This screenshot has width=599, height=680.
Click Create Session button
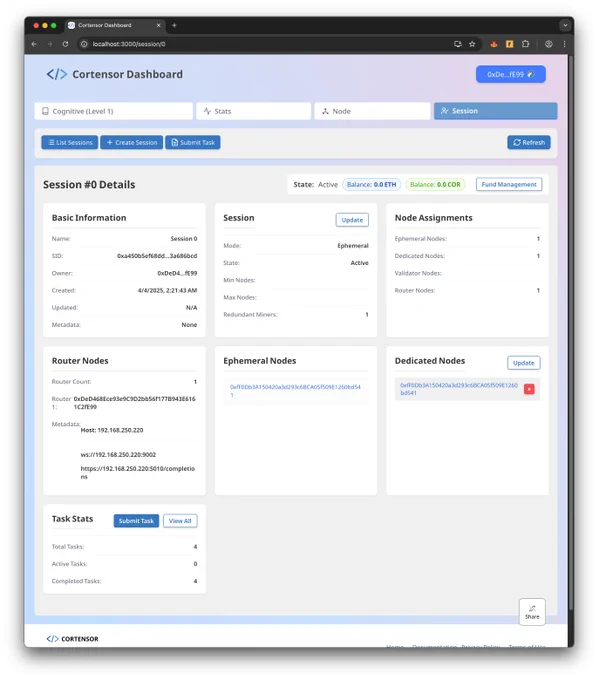(131, 142)
